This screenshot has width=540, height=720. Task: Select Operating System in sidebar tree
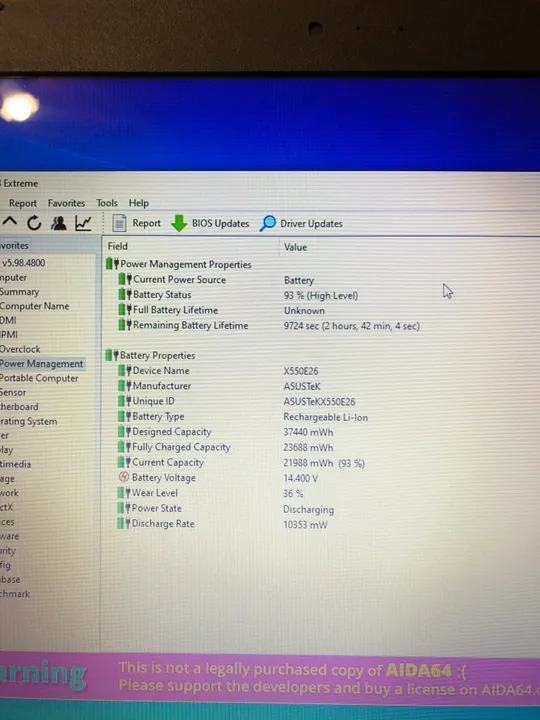click(28, 421)
